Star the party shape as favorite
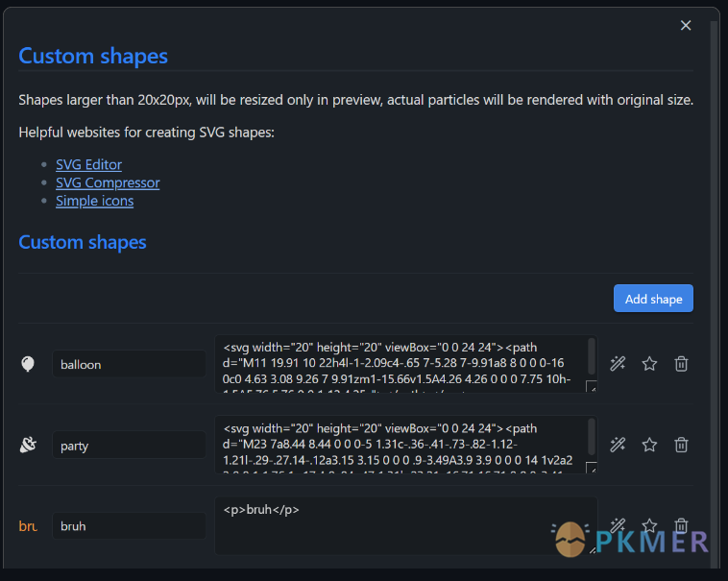728x581 pixels. (x=649, y=445)
